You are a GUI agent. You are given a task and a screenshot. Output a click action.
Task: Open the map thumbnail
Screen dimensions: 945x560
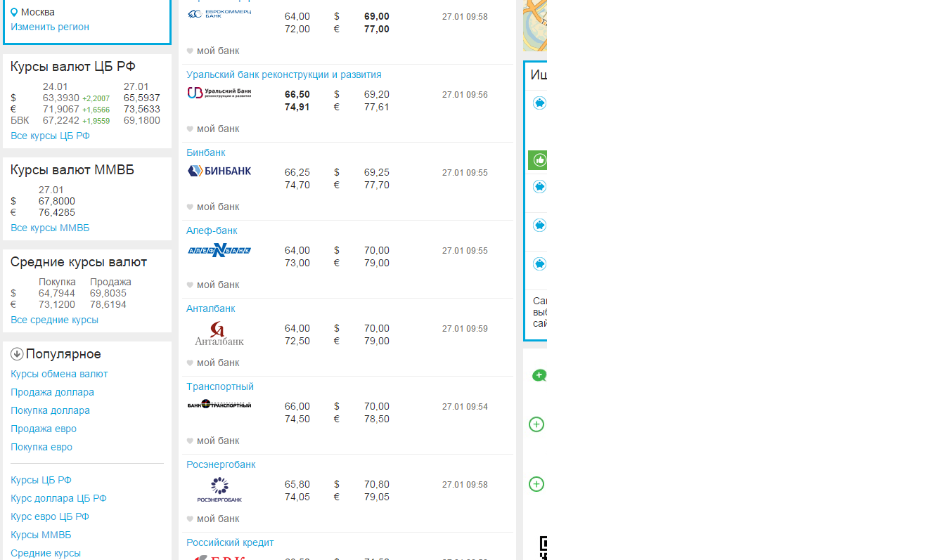pyautogui.click(x=534, y=25)
